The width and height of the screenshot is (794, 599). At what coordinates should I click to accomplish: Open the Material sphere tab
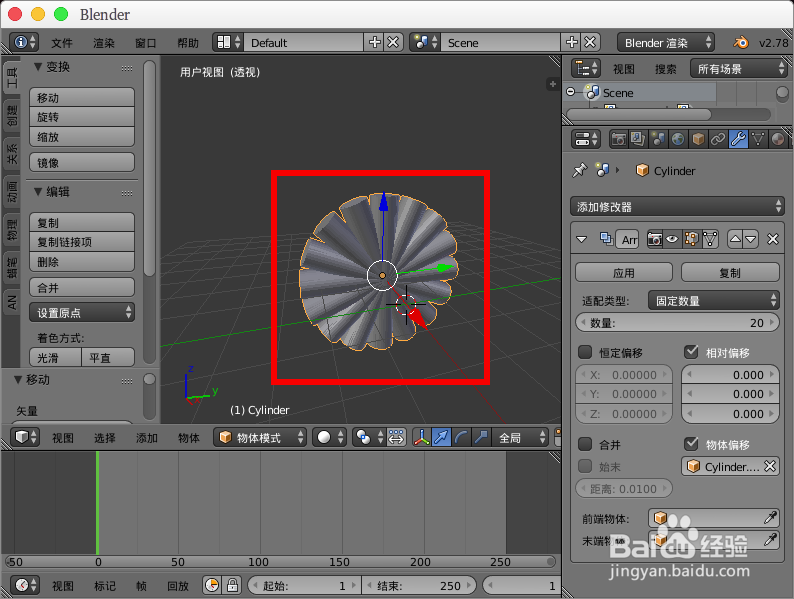778,139
